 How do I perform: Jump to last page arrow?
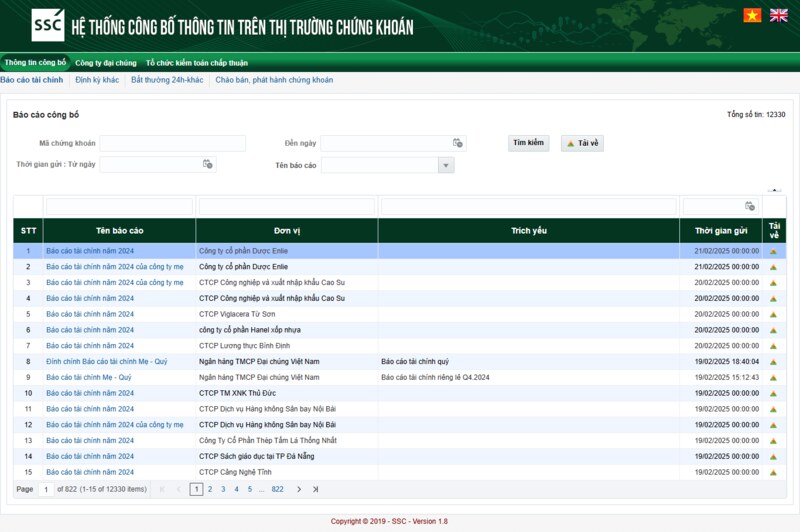[315, 489]
